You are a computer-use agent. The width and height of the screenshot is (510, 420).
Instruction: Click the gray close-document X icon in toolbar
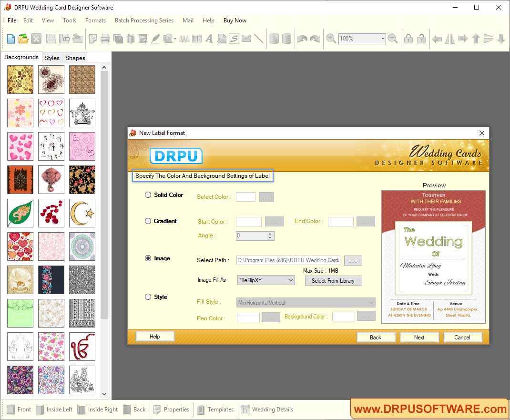point(36,39)
